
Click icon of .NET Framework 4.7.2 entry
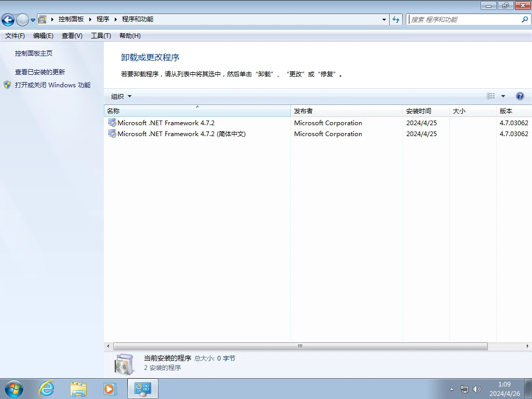click(x=112, y=123)
